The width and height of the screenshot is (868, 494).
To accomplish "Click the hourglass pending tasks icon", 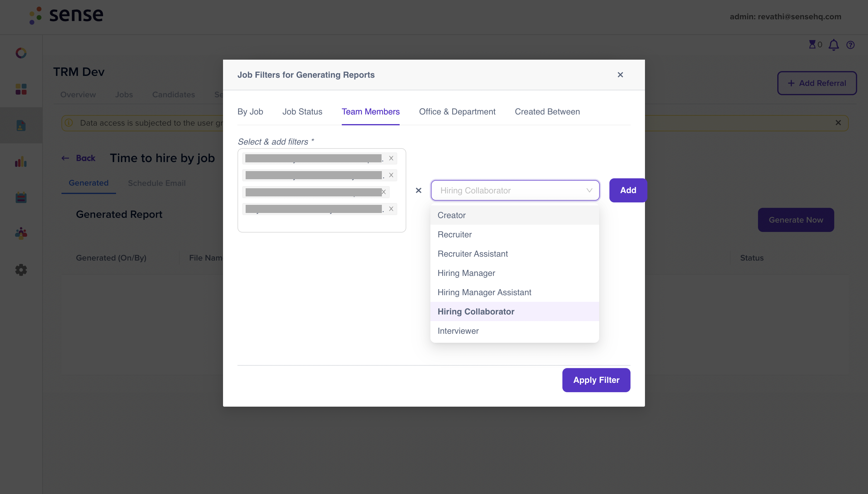I will (812, 45).
